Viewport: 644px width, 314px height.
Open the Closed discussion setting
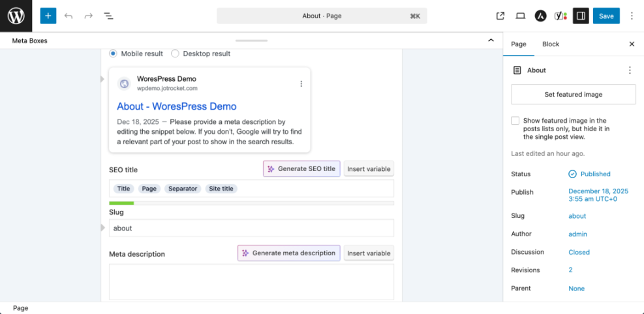coord(579,253)
